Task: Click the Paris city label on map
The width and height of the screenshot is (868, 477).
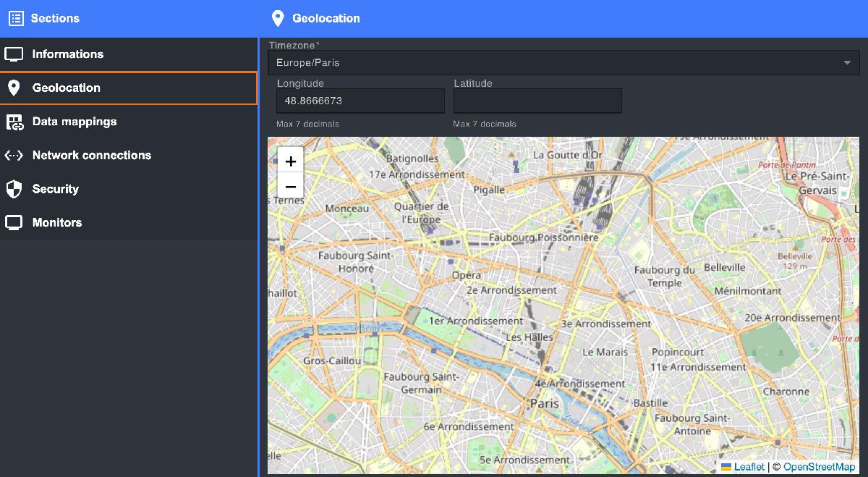Action: point(545,403)
